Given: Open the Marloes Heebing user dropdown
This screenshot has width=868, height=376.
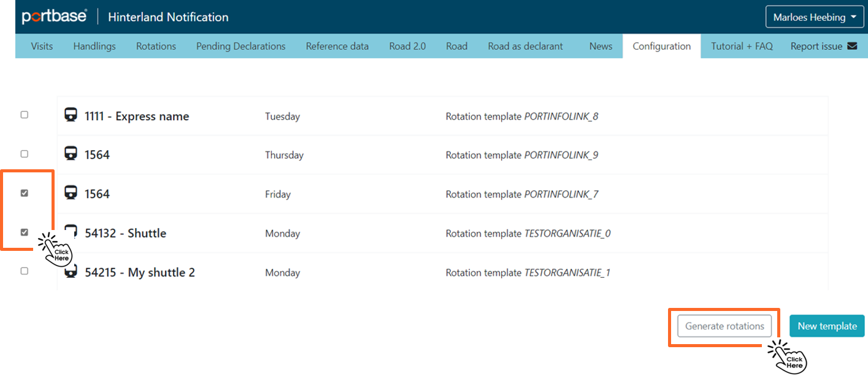Looking at the screenshot, I should click(x=815, y=17).
